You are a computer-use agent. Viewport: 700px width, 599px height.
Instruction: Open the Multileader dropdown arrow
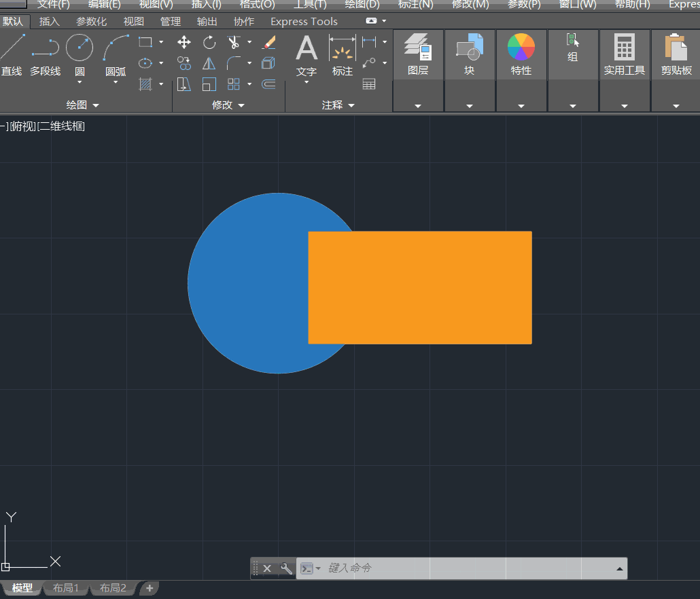[x=385, y=63]
